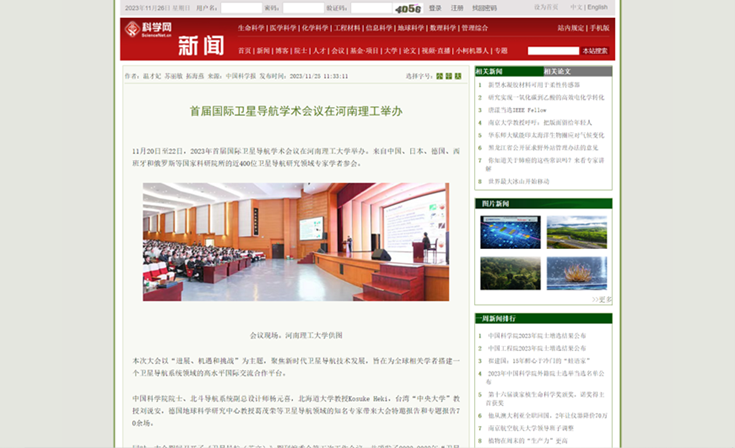
Task: Switch to the 相关新闻 tab
Action: [490, 71]
